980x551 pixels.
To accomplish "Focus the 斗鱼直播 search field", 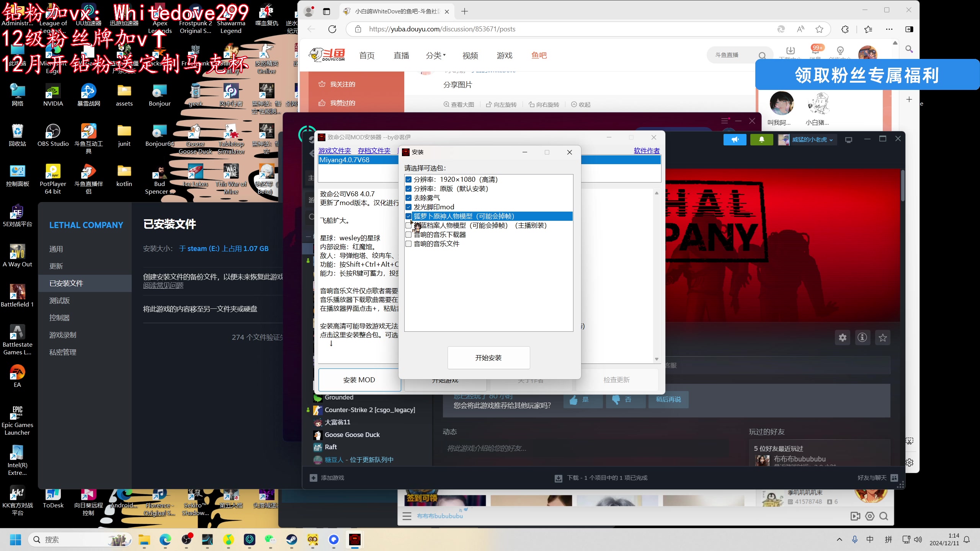I will pos(731,55).
